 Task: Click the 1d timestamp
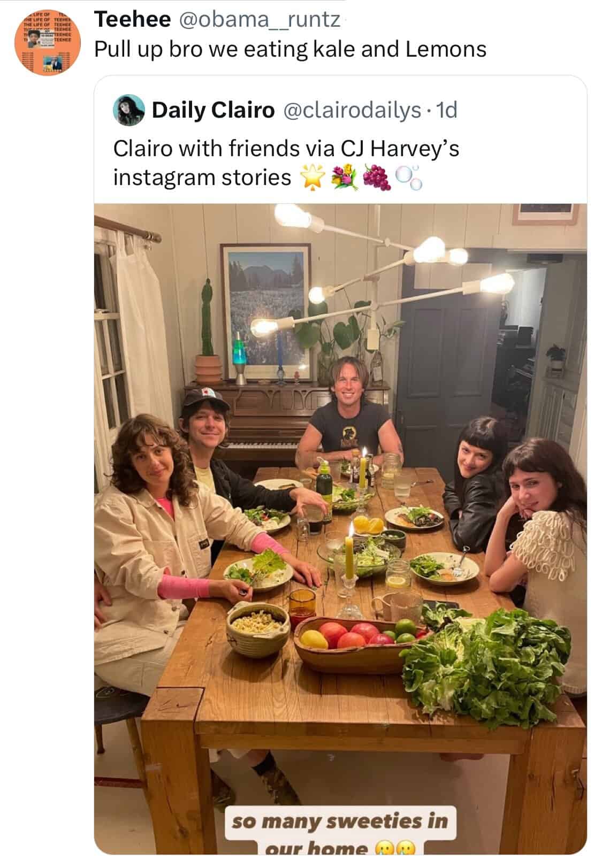(x=447, y=110)
